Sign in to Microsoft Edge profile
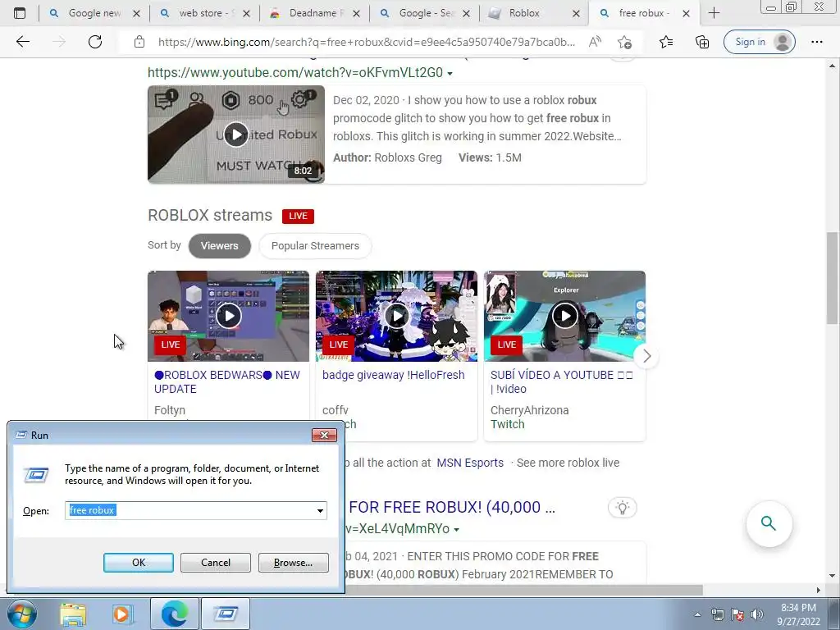840x630 pixels. click(759, 42)
